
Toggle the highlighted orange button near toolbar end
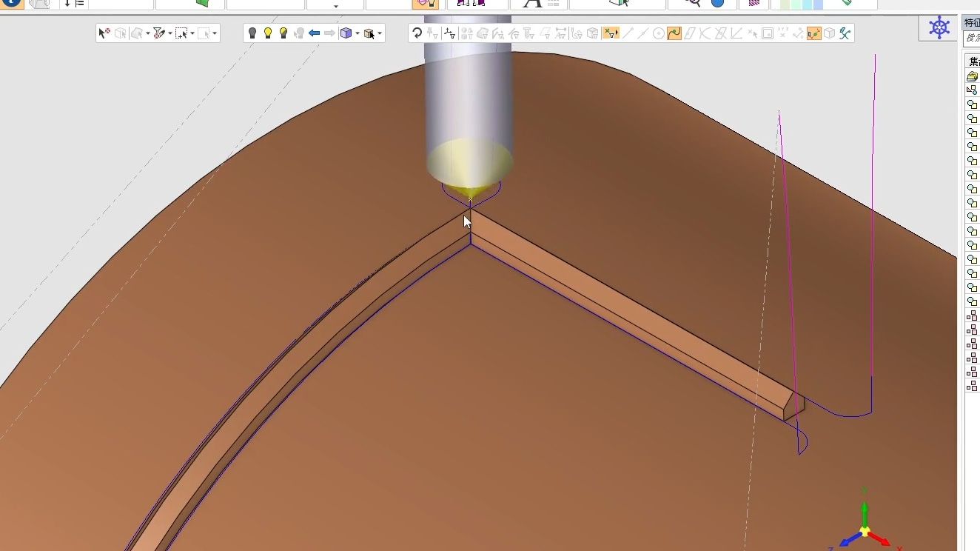coord(813,33)
